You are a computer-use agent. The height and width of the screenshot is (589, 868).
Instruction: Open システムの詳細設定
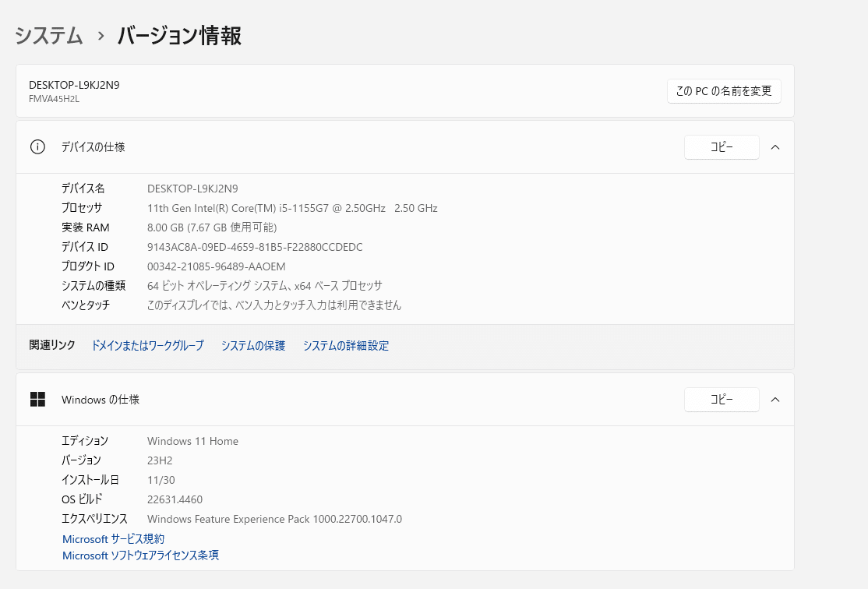[346, 345]
